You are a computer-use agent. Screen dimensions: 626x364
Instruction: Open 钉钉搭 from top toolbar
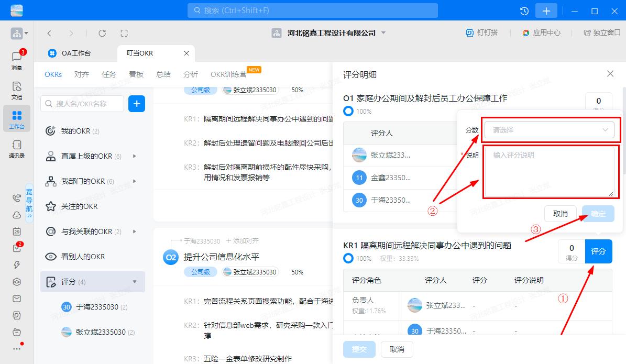click(482, 33)
